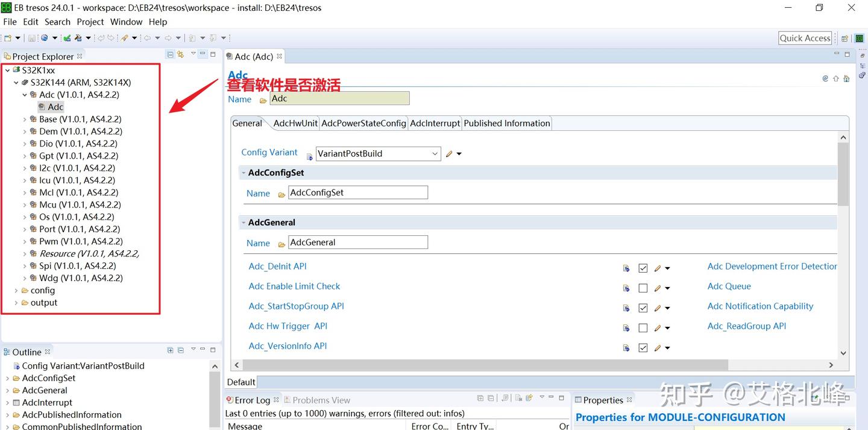The height and width of the screenshot is (430, 868).
Task: Open the Open Perspective icon
Action: click(844, 38)
